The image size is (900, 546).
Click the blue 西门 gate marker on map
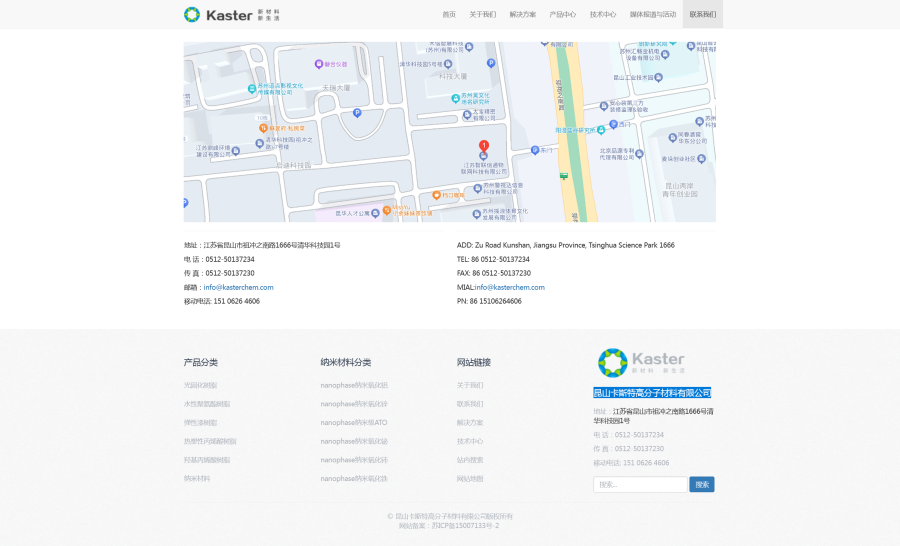614,124
